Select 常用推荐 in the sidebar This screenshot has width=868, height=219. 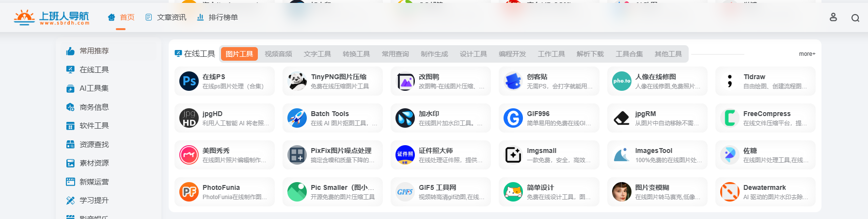[x=87, y=51]
